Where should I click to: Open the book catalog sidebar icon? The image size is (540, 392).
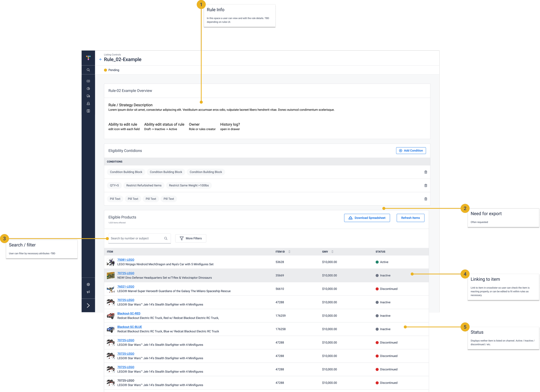pos(88,81)
